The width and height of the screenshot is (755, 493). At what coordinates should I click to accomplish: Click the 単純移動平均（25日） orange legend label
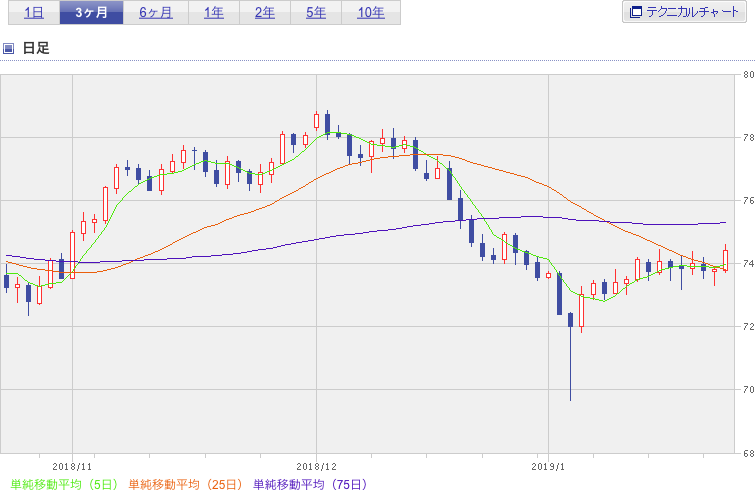(185, 484)
